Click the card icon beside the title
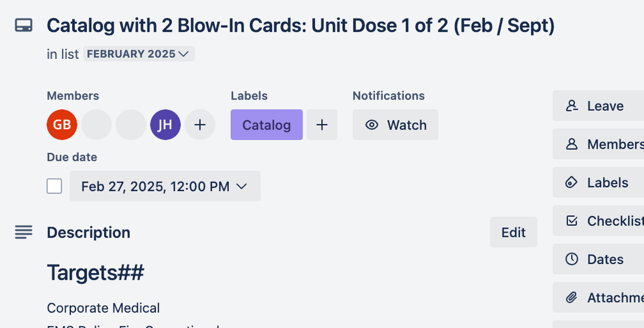The width and height of the screenshot is (644, 328). pos(24,25)
